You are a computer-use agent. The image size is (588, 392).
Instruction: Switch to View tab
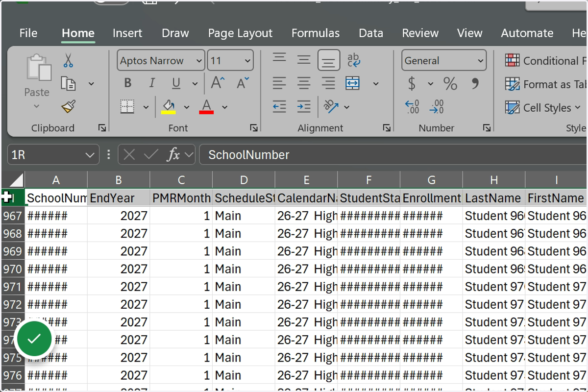[x=470, y=33]
